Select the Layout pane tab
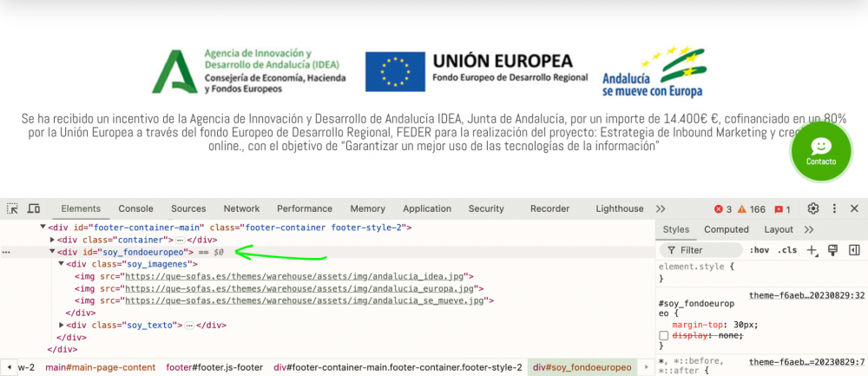 [779, 229]
